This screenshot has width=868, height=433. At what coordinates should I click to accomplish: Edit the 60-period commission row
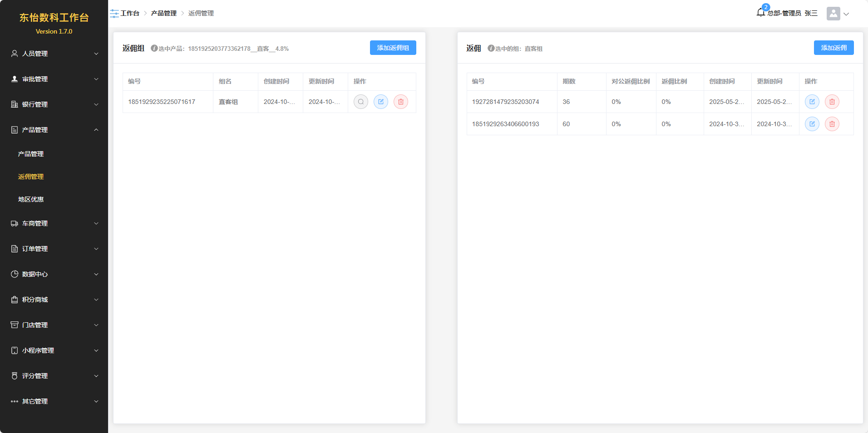[x=812, y=124]
